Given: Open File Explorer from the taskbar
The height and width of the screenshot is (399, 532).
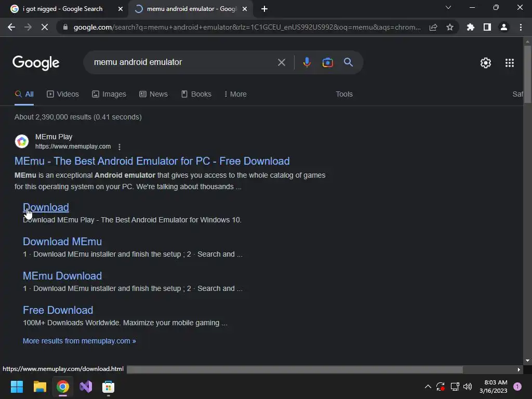Looking at the screenshot, I should (x=39, y=387).
